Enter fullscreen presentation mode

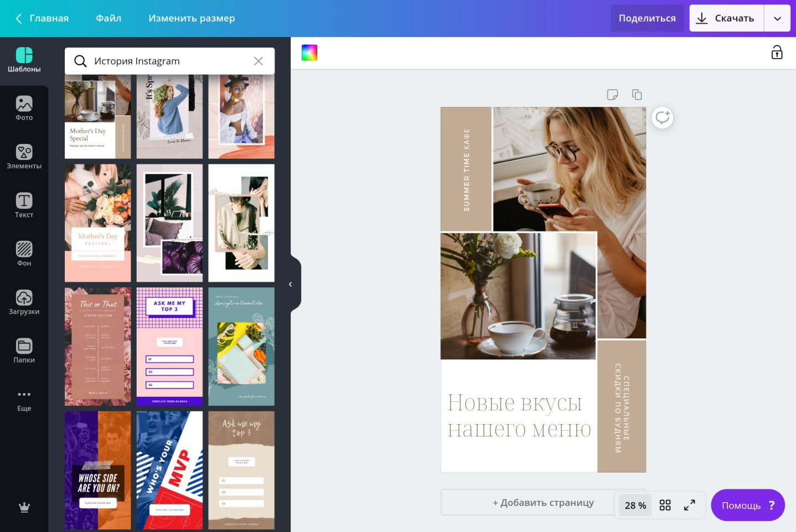[689, 505]
